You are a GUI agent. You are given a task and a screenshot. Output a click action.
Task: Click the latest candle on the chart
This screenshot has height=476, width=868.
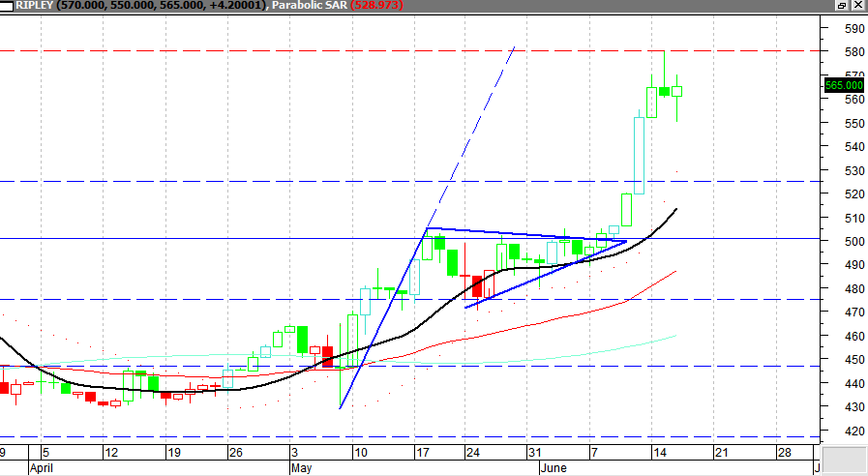pyautogui.click(x=676, y=91)
